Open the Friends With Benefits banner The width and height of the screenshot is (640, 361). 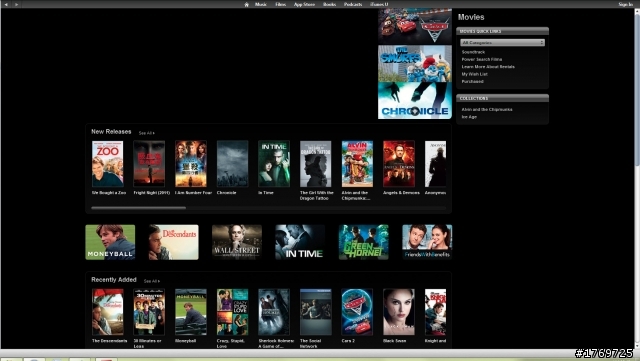pos(427,242)
